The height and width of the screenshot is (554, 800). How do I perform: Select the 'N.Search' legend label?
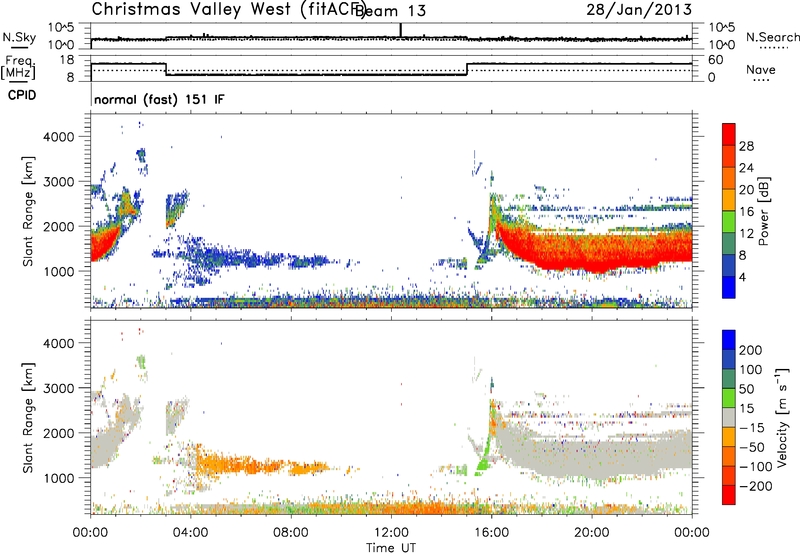point(772,37)
